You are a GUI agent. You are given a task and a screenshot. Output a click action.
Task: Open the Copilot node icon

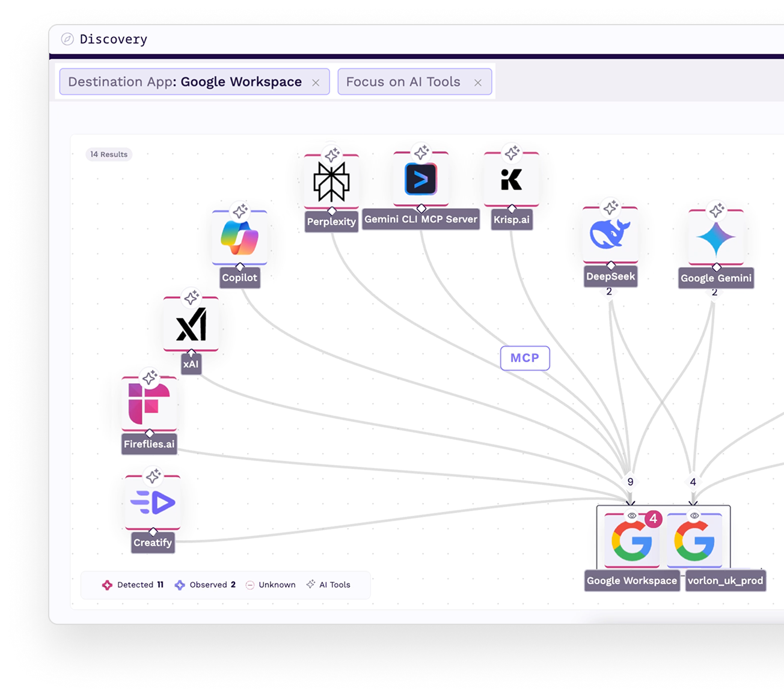point(239,237)
